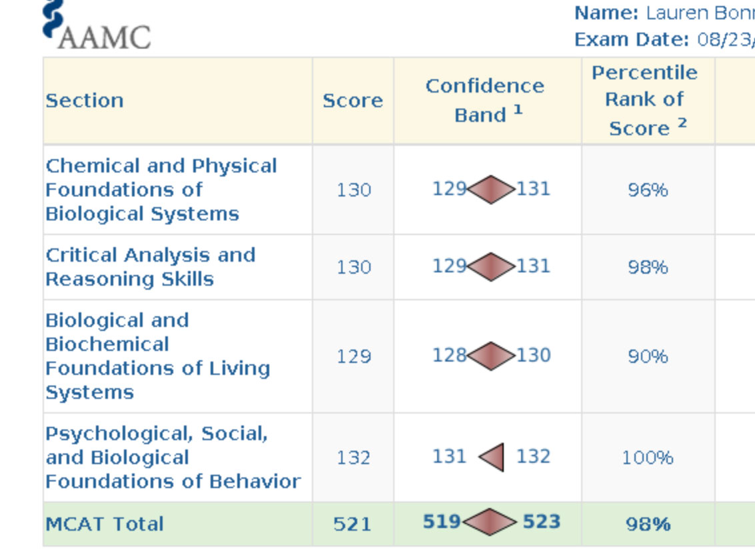The image size is (755, 560).
Task: Select Biological and Biochemical Foundations section name
Action: click(157, 356)
